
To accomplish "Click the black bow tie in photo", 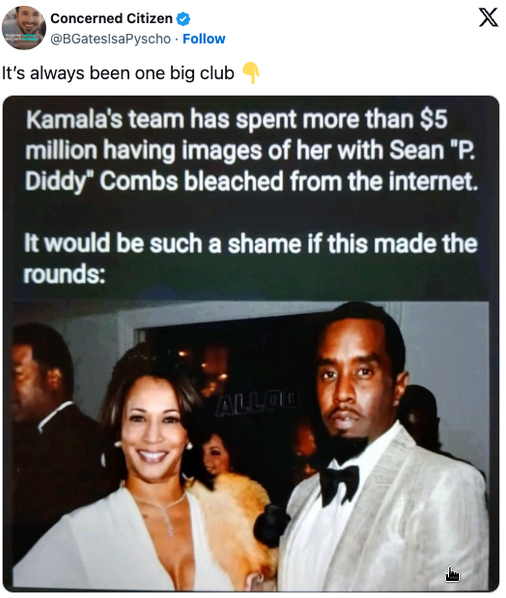I will (339, 483).
